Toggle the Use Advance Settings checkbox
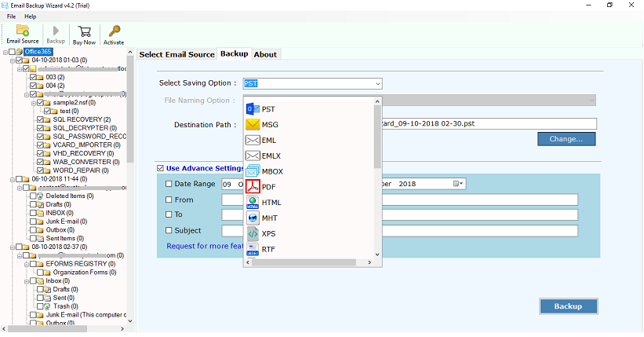 pyautogui.click(x=160, y=168)
